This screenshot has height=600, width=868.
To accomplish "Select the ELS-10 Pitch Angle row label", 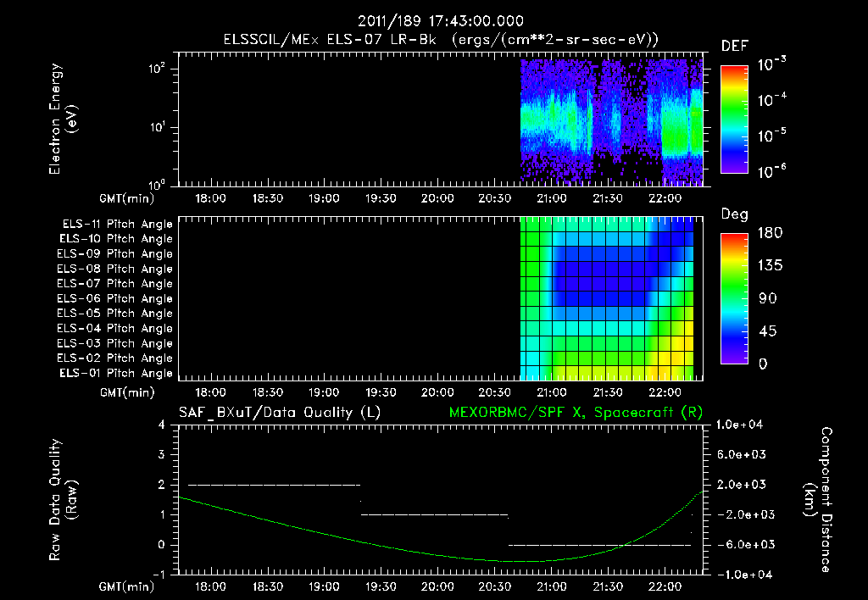I will click(116, 239).
